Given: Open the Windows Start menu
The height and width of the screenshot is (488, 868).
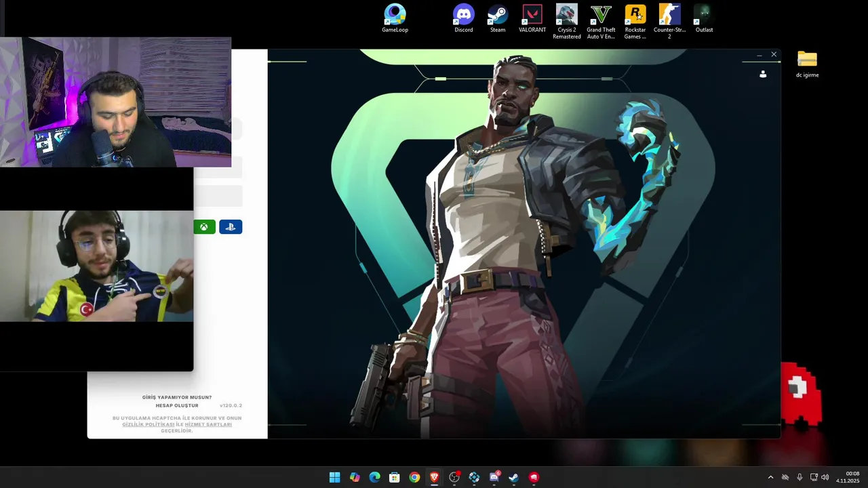Looking at the screenshot, I should (334, 477).
